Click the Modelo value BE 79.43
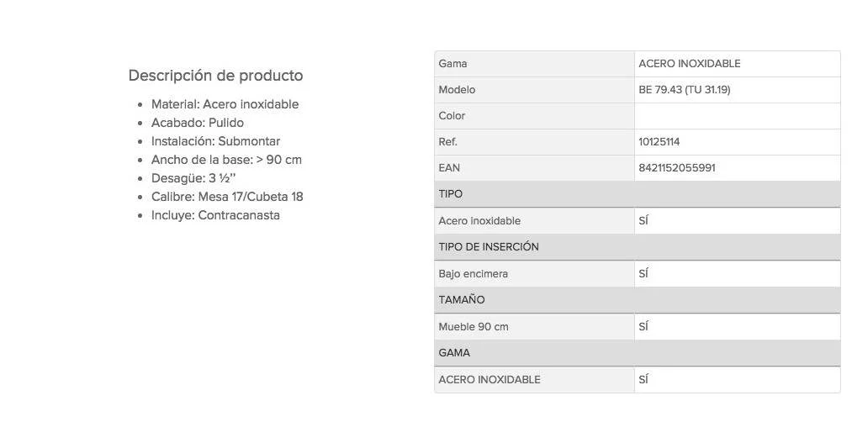The image size is (868, 443). pos(684,90)
